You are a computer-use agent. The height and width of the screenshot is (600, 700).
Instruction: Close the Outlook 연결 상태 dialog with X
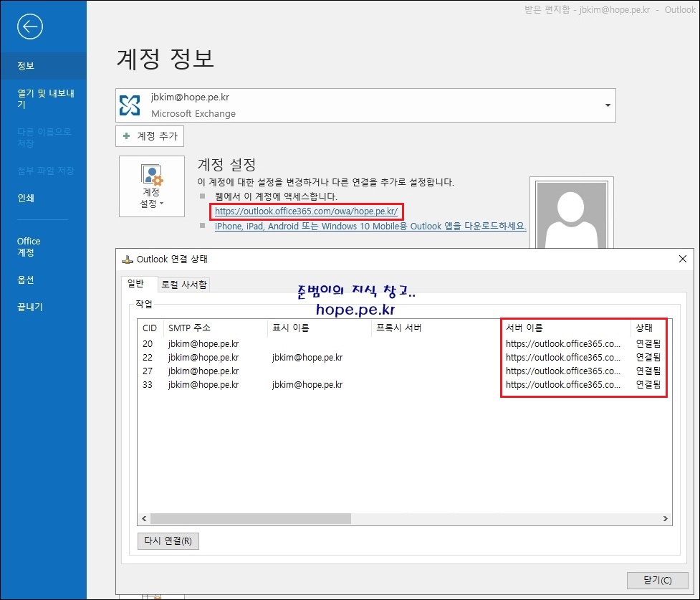[x=682, y=259]
